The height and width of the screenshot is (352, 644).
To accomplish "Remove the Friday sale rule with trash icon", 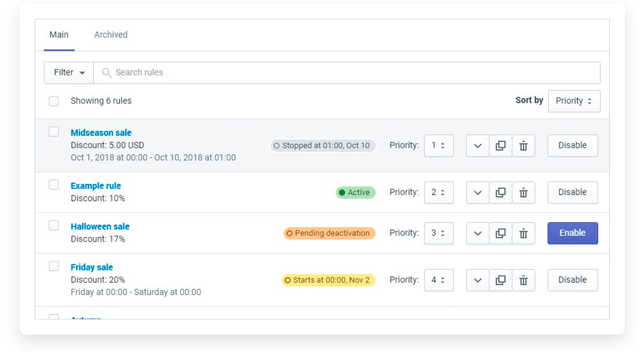I will (523, 280).
